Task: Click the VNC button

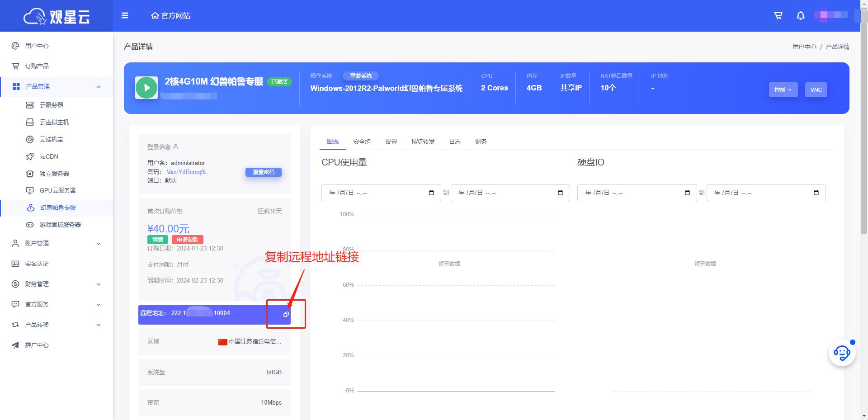Action: (816, 90)
